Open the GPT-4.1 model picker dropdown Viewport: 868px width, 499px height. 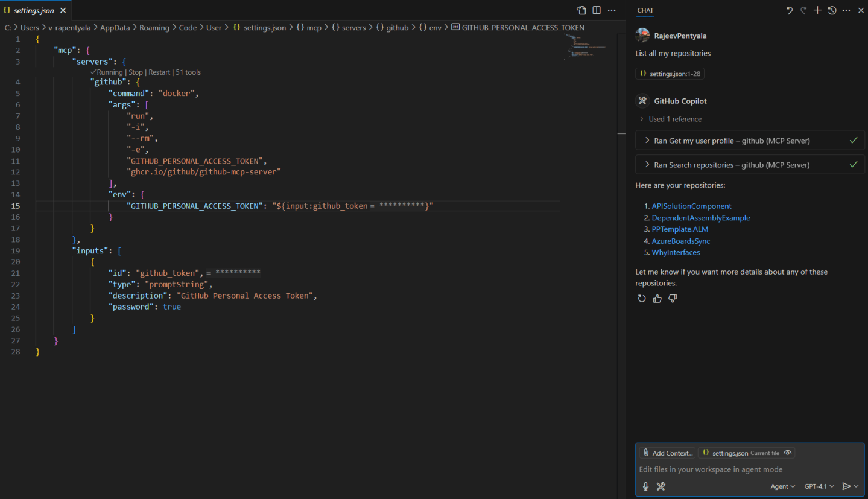pos(819,486)
